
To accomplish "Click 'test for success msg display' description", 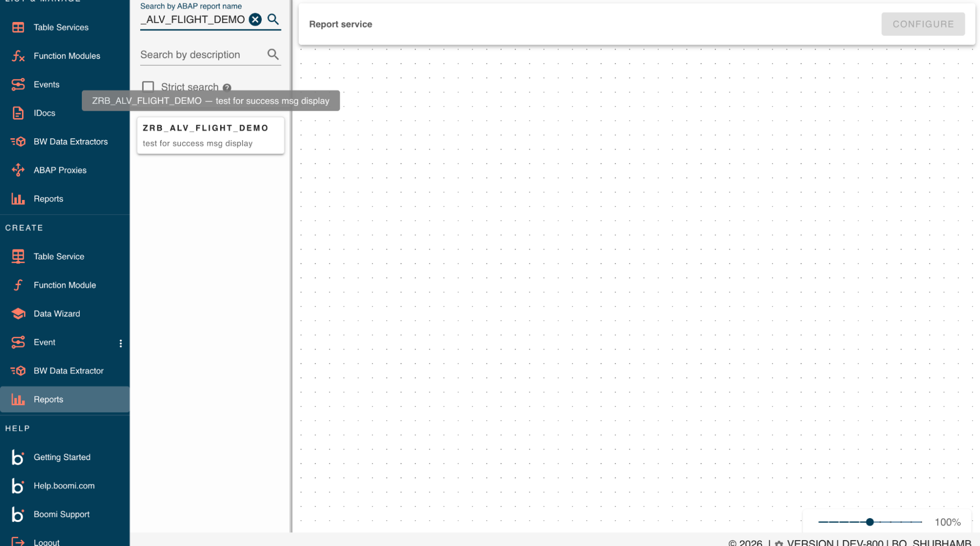I will point(198,143).
